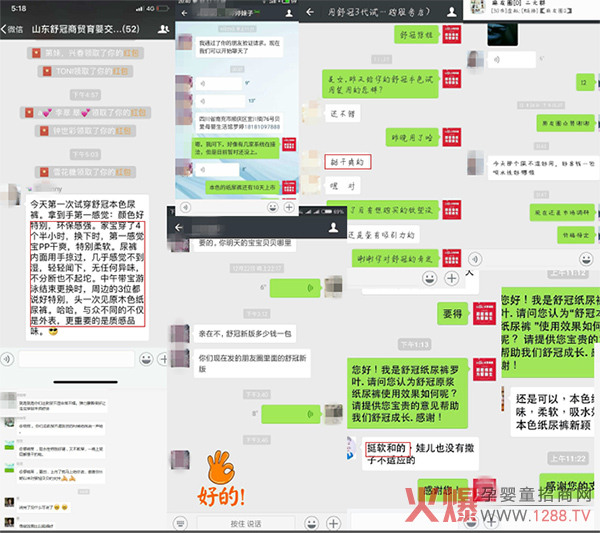This screenshot has height=533, width=600.
Task: Tap red avatar beside 要得 bubble
Action: coord(484,314)
